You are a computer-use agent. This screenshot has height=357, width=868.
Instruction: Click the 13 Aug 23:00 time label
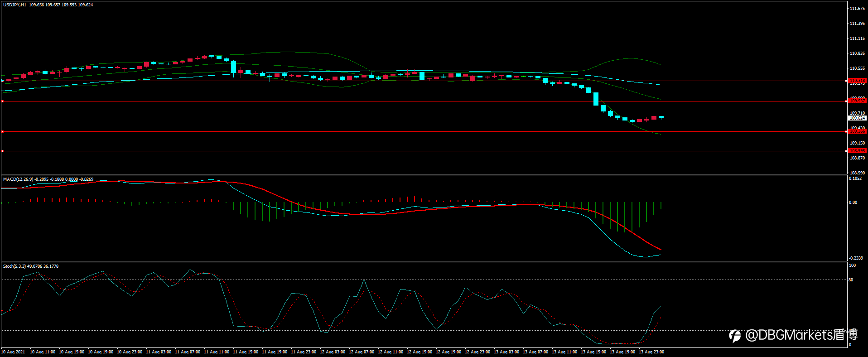tap(651, 352)
